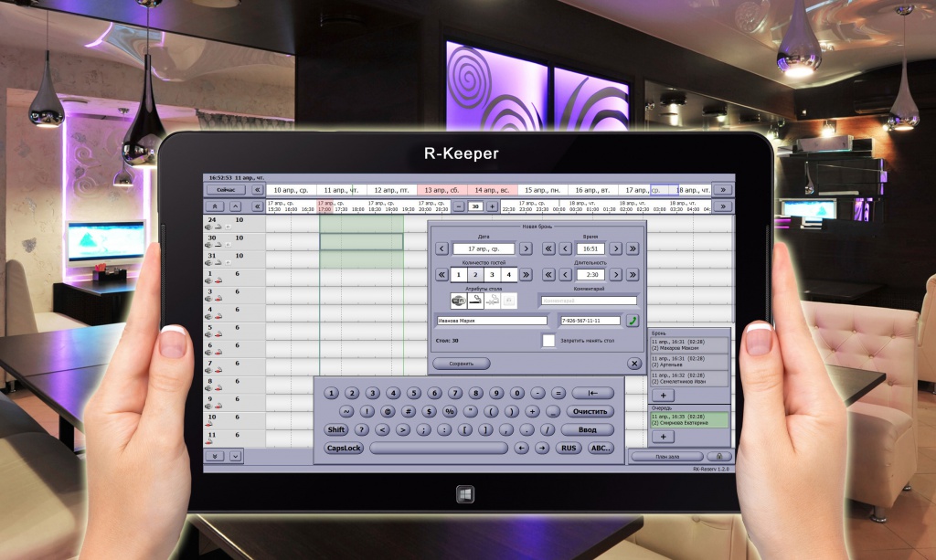Viewport: 936px width, 560px height.
Task: Click into the Комментарий input field
Action: (x=588, y=300)
